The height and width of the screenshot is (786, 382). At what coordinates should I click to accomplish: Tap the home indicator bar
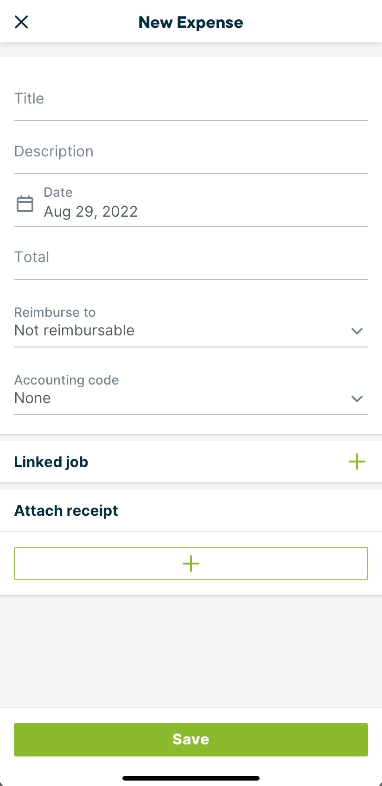(x=190, y=778)
